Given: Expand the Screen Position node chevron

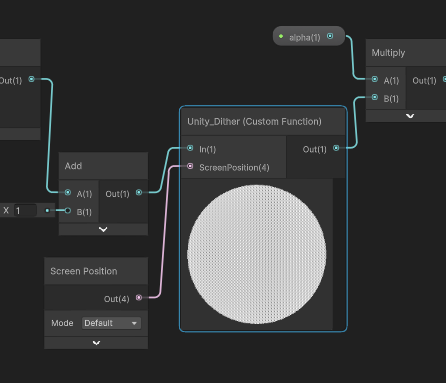Looking at the screenshot, I should [x=96, y=343].
